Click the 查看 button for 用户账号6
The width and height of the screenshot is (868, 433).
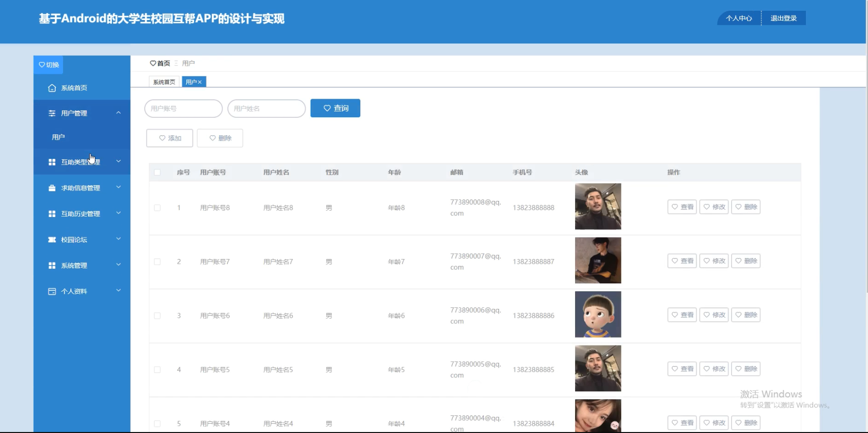682,315
